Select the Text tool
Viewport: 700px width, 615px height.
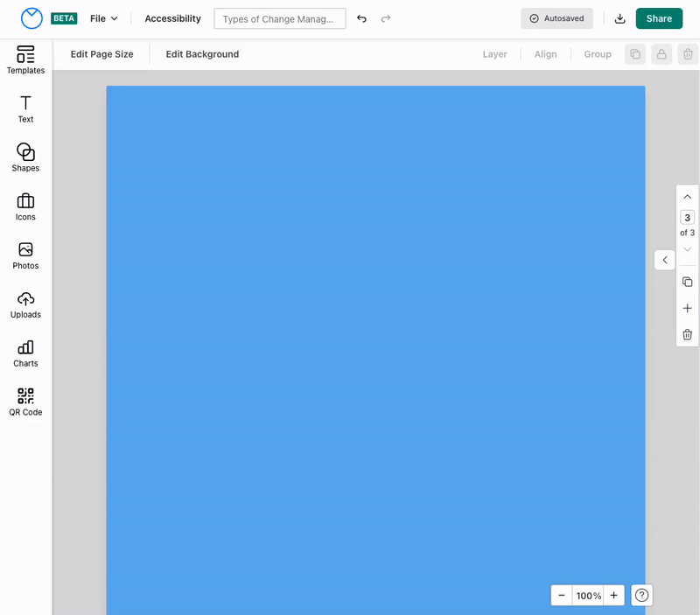[x=25, y=108]
